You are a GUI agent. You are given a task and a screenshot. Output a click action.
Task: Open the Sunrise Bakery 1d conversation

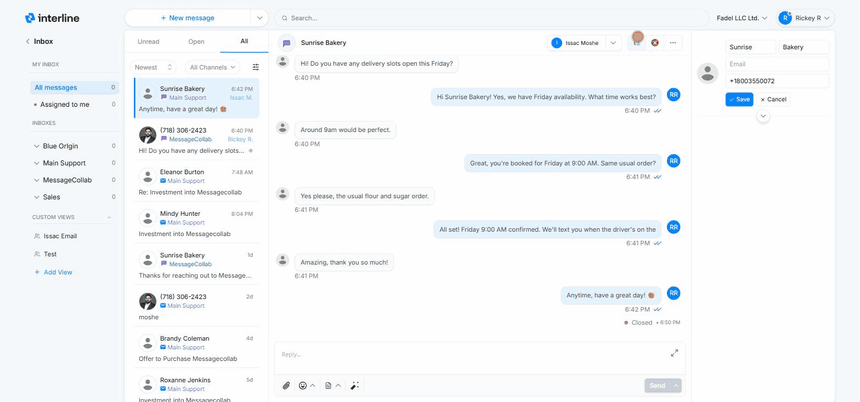196,266
